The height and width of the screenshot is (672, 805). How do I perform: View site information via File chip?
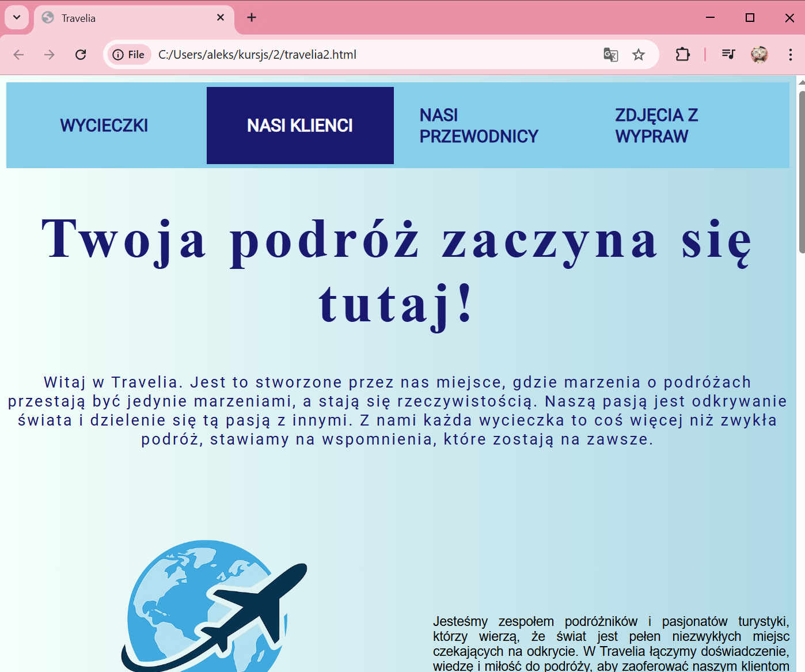(129, 55)
